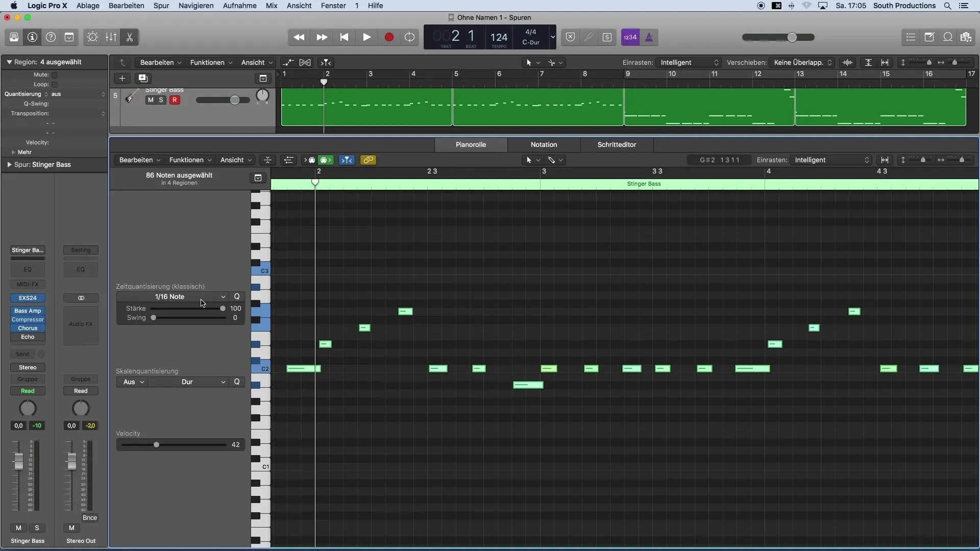Screen dimensions: 980x551
Task: Mute the Stinger Bass track
Action: [150, 99]
